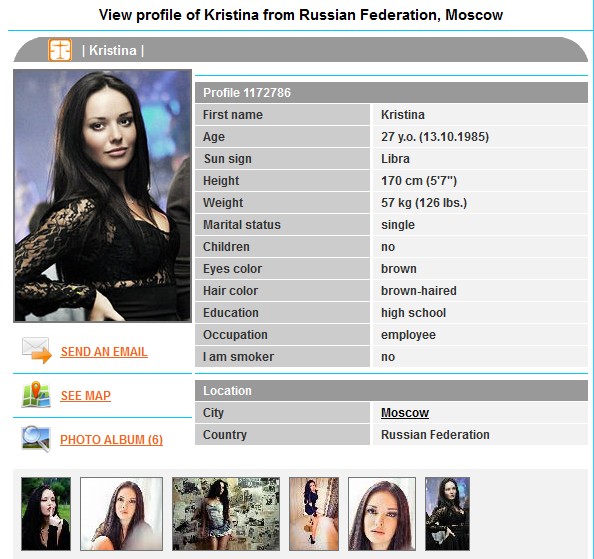Click the Location section header
The width and height of the screenshot is (594, 559).
tap(391, 391)
